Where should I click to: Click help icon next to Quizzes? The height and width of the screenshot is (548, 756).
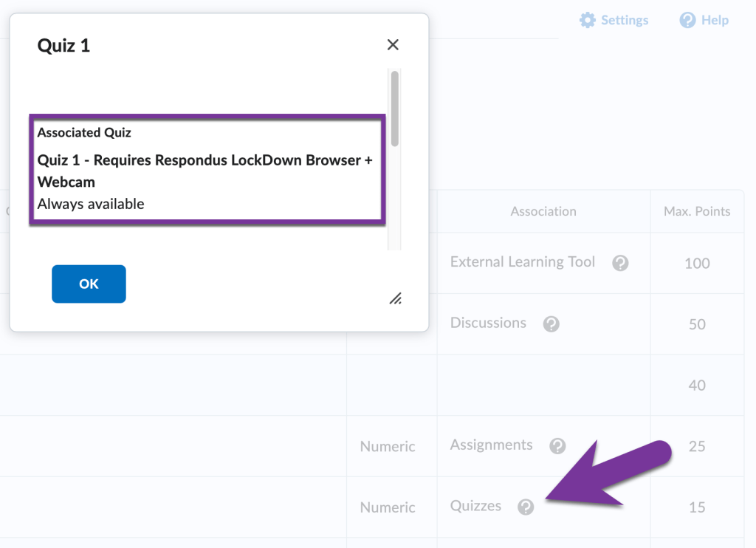(x=526, y=507)
